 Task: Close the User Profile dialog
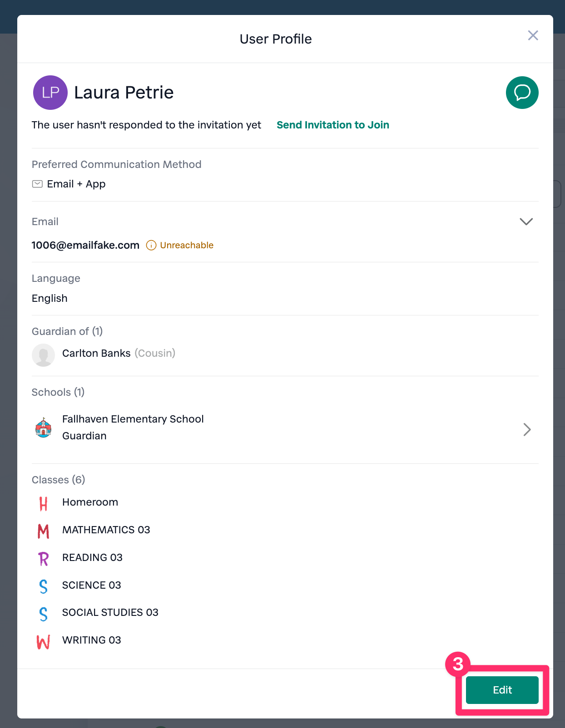coord(533,35)
